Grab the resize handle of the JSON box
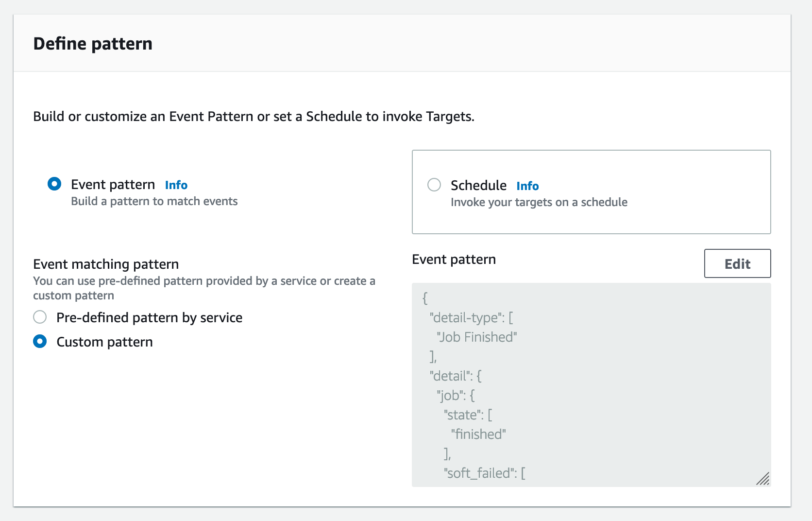Viewport: 812px width, 521px height. (763, 479)
